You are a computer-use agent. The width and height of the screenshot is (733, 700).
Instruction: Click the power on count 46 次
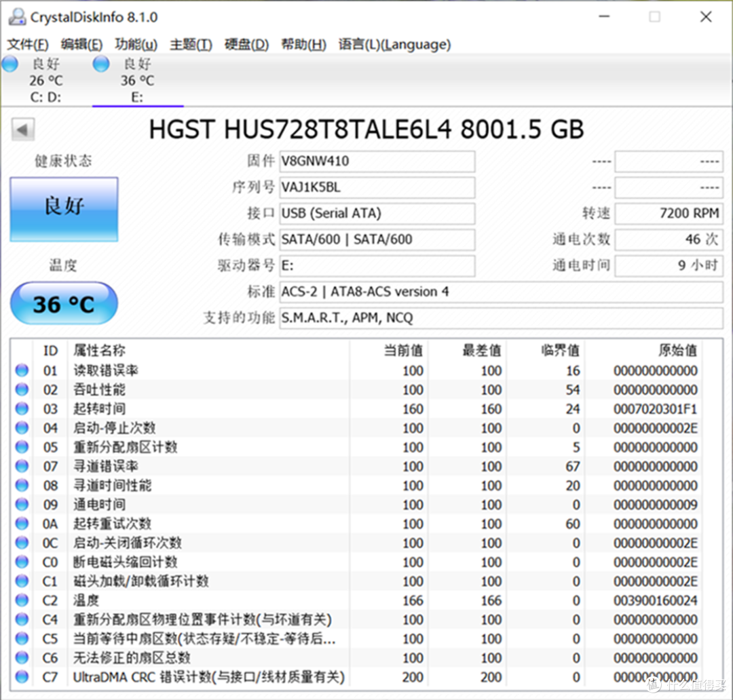[669, 239]
